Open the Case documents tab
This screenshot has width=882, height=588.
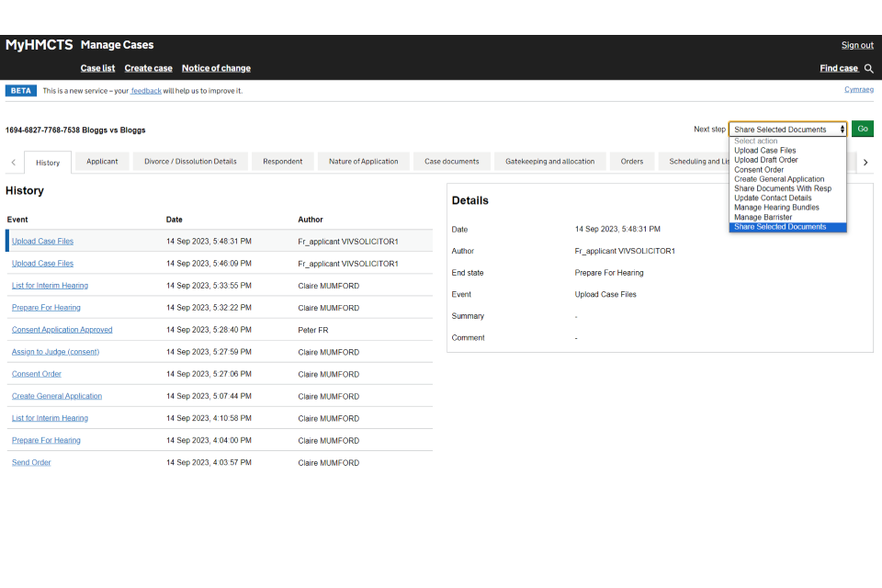451,162
